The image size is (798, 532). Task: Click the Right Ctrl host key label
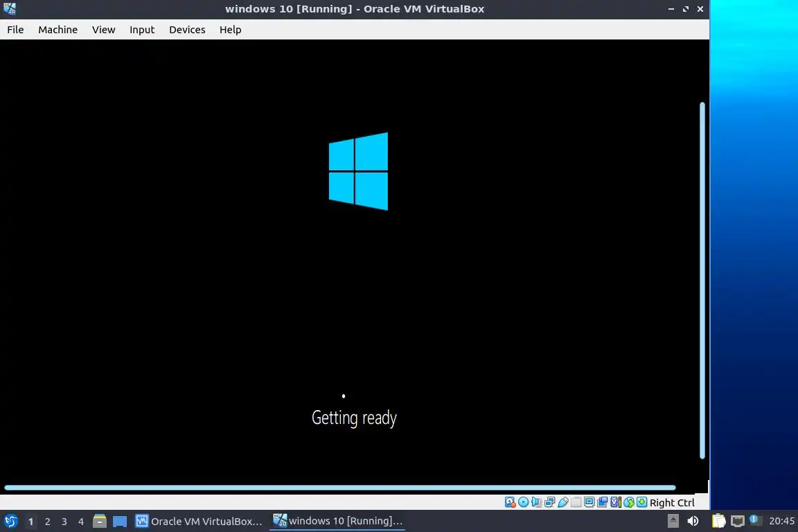(672, 502)
